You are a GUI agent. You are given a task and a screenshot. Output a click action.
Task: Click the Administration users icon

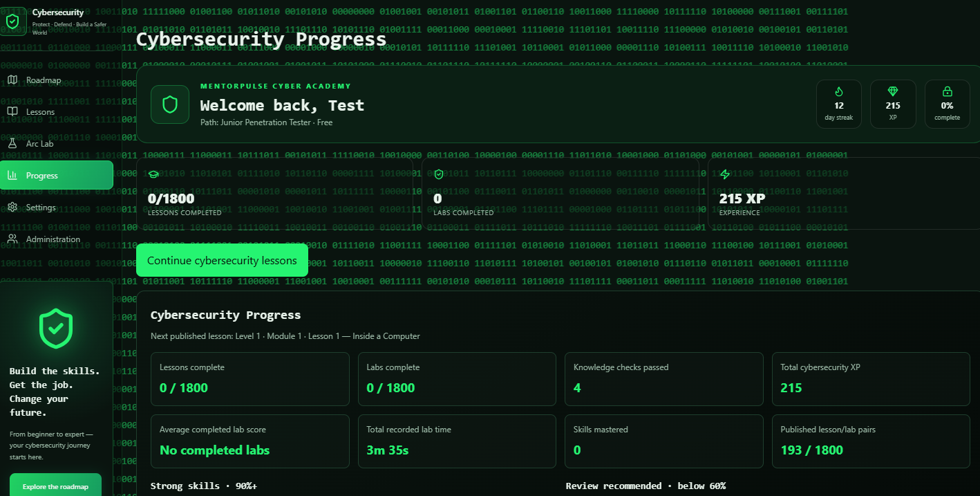tap(12, 239)
